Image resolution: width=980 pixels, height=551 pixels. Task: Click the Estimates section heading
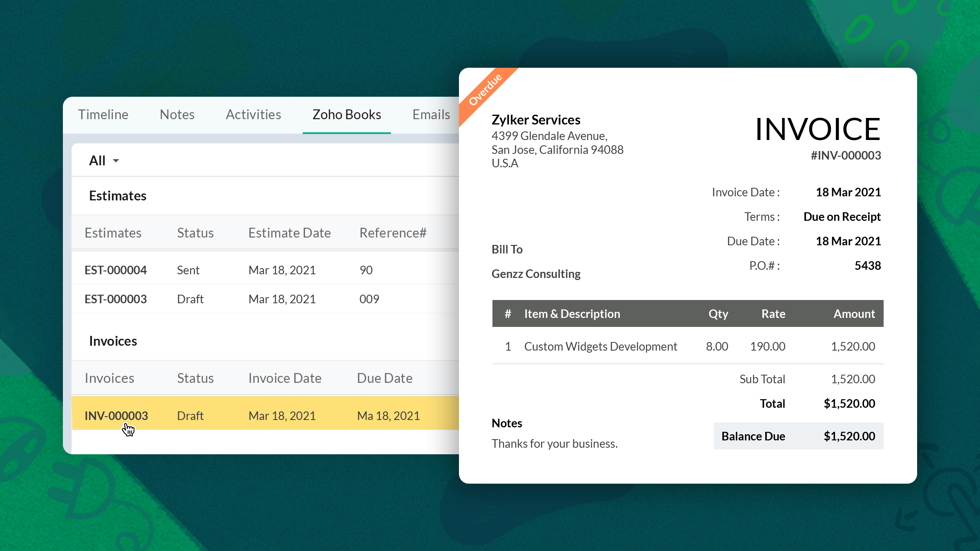tap(118, 196)
